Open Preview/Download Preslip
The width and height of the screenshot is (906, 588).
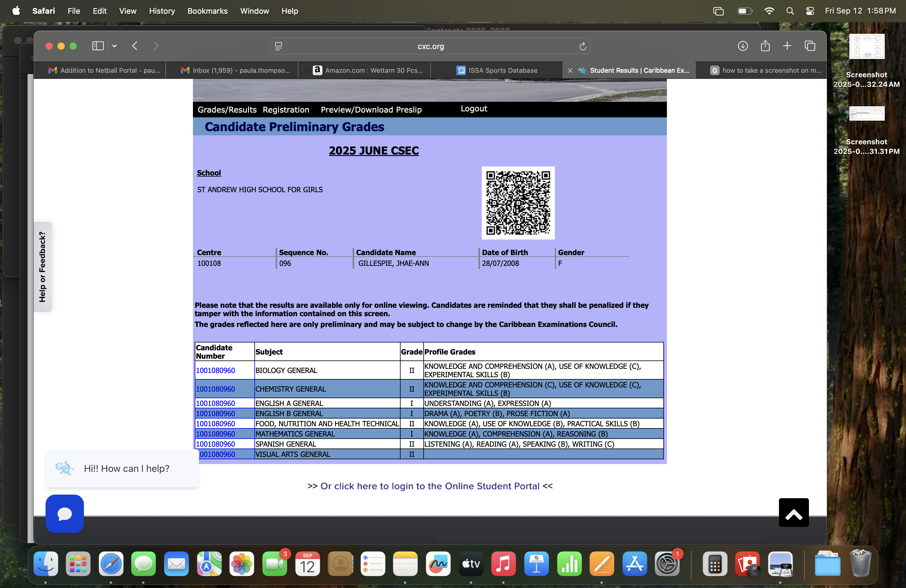click(x=371, y=110)
